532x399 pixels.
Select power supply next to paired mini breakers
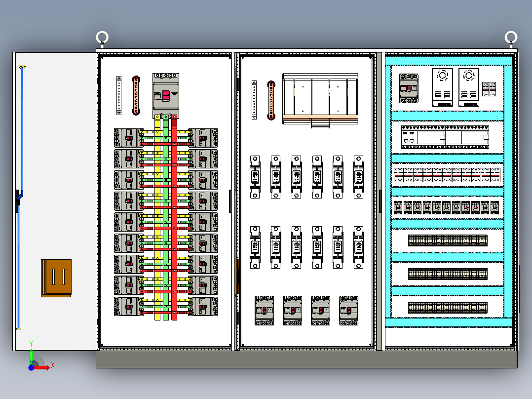tap(469, 87)
